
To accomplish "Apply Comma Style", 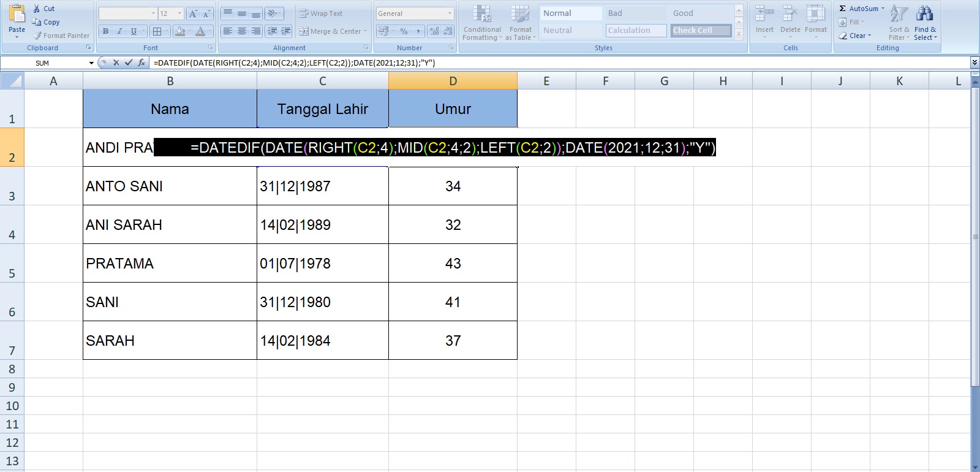I will (418, 31).
